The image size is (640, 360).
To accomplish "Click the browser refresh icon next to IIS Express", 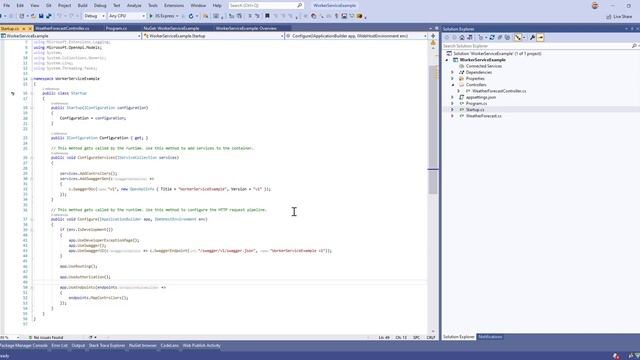I will tap(191, 16).
